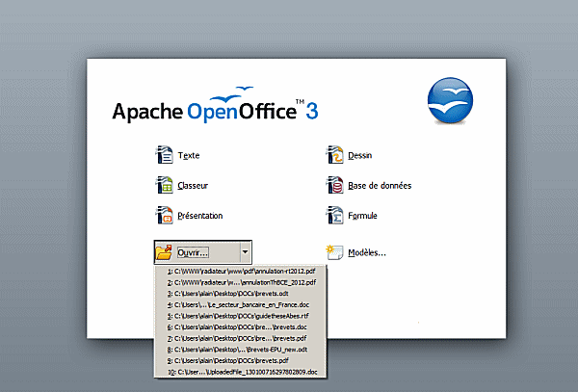Open recent entry 9 DOCs\brevets.pdf
Screen dimensions: 578x392
[240, 360]
